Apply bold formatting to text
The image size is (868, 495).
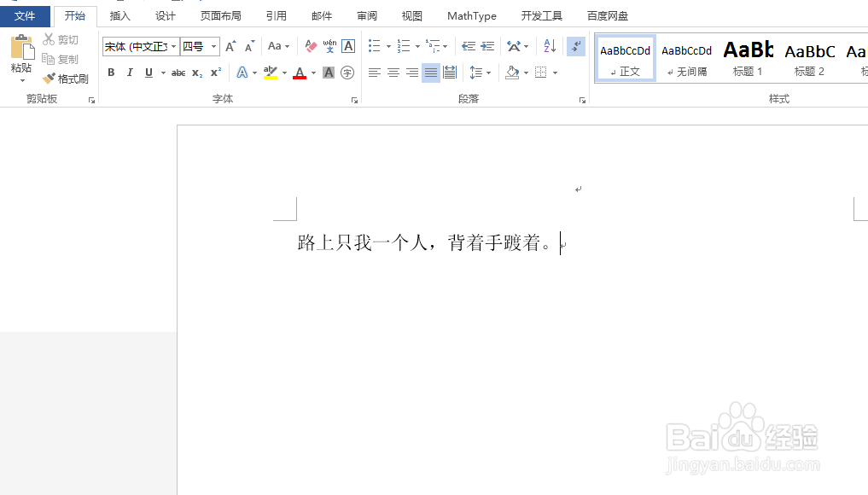click(x=110, y=73)
